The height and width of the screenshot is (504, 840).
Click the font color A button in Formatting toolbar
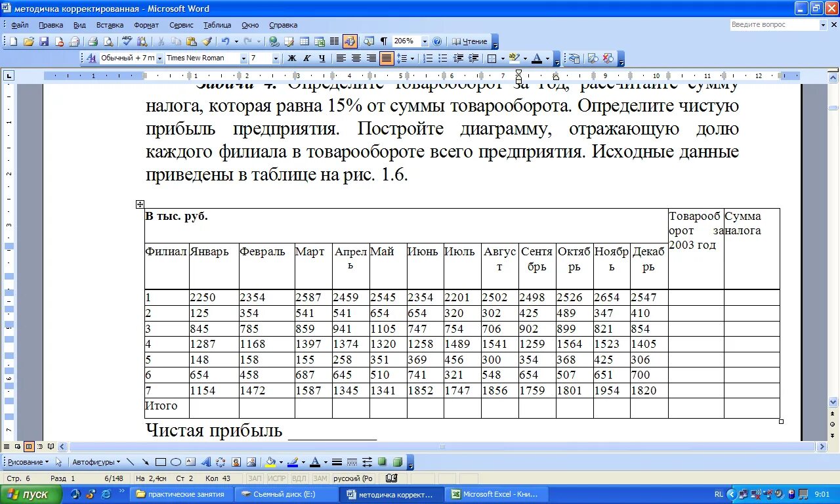537,58
